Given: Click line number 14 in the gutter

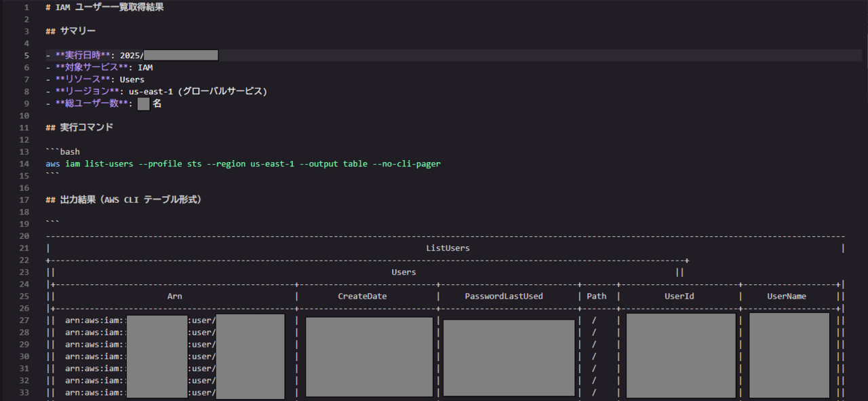Looking at the screenshot, I should point(24,164).
